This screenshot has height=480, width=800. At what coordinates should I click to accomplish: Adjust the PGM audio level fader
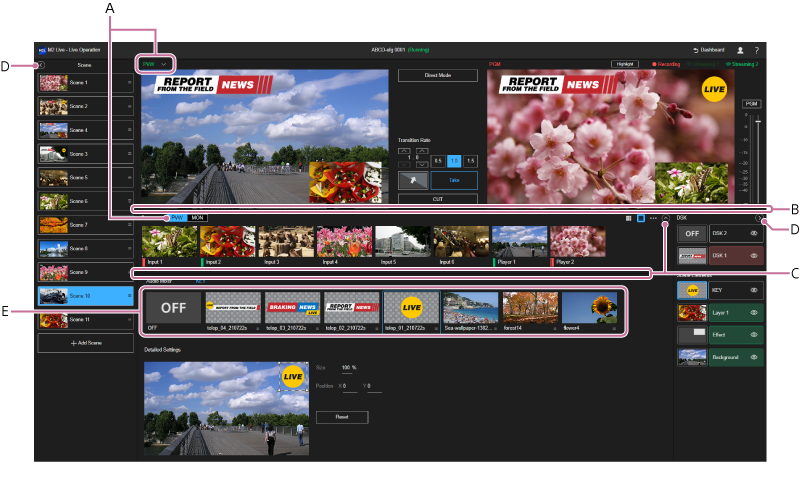[x=757, y=124]
